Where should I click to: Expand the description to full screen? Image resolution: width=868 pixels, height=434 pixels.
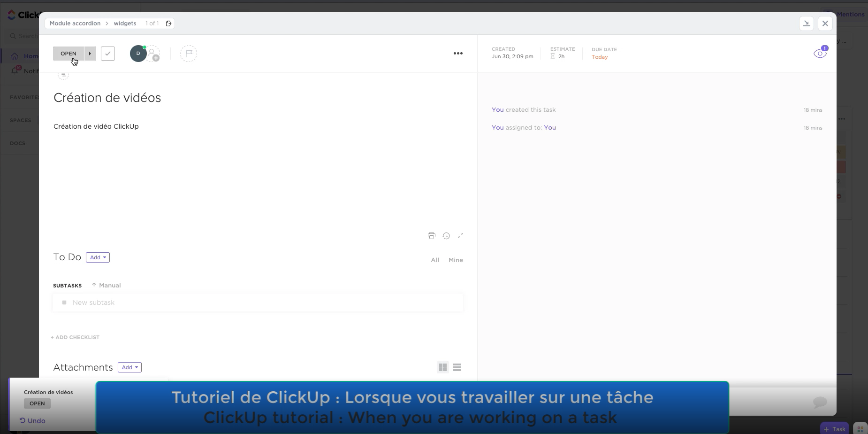461,236
